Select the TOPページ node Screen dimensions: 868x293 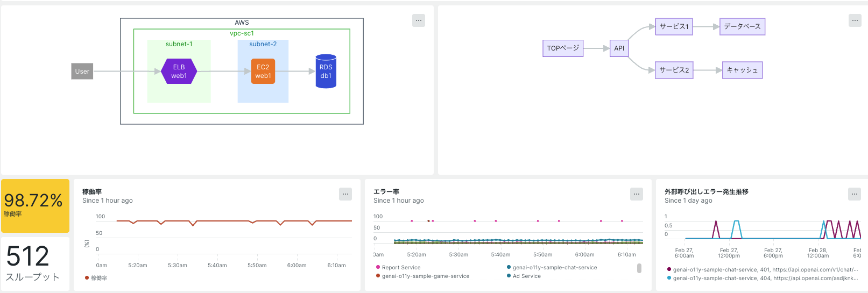563,48
